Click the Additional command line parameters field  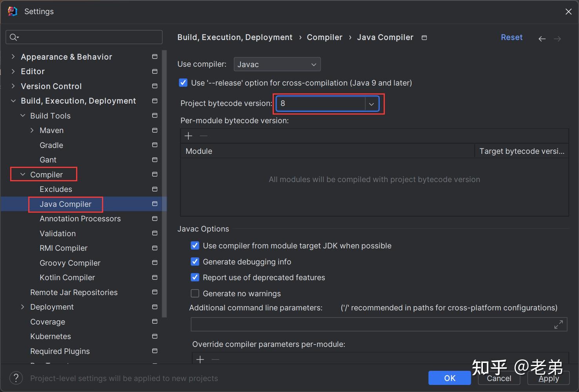(371, 325)
